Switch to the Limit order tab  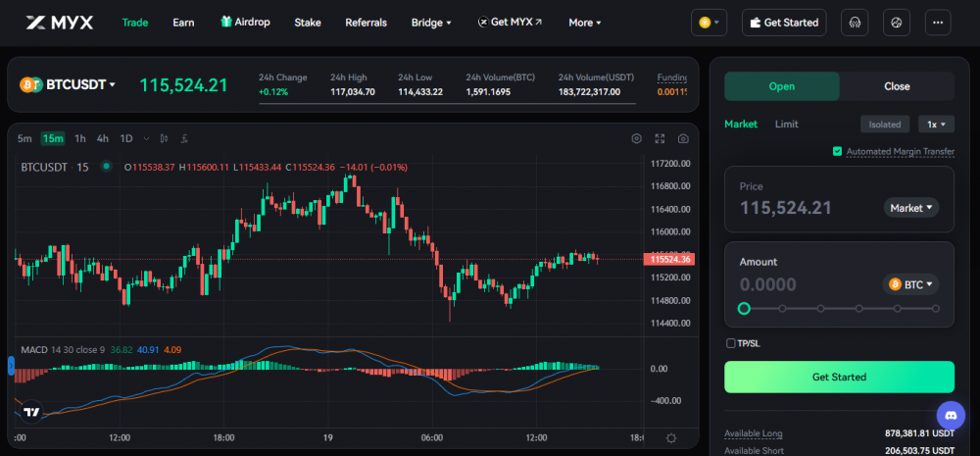786,125
